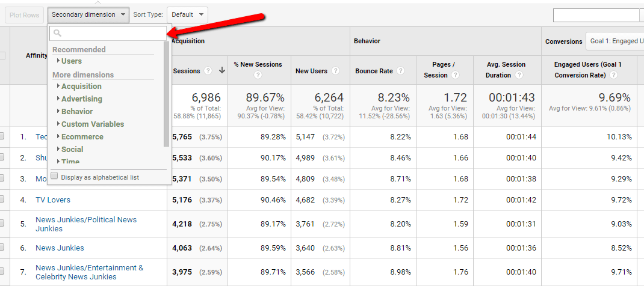Open the Secondary dimension dropdown
Viewport: 644px width, 286px height.
click(x=88, y=14)
